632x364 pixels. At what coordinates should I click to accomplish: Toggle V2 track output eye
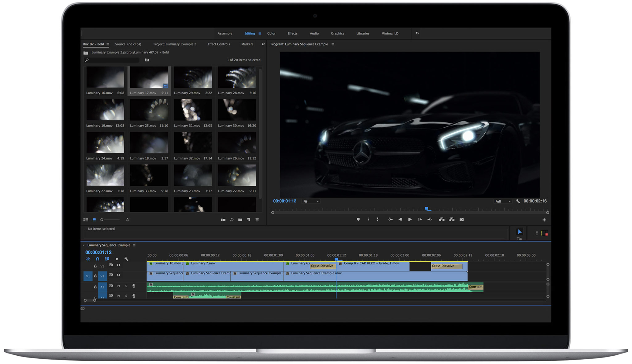(x=118, y=265)
